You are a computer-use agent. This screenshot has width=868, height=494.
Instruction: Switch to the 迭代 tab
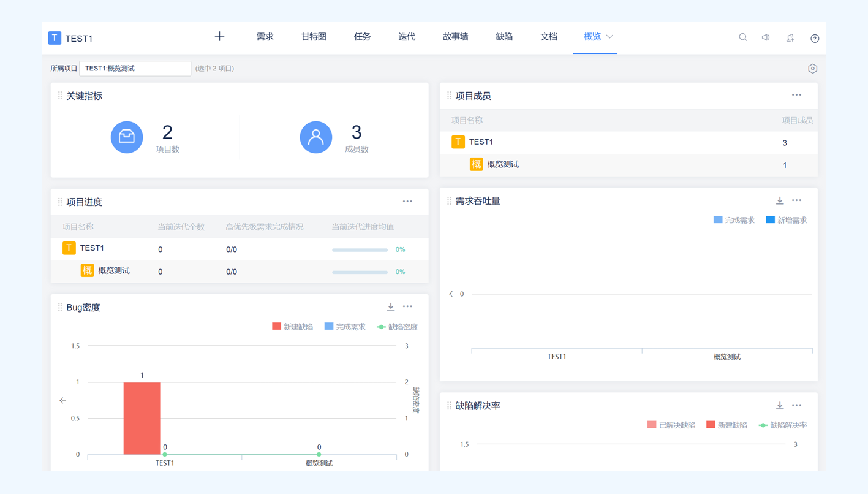pos(407,37)
